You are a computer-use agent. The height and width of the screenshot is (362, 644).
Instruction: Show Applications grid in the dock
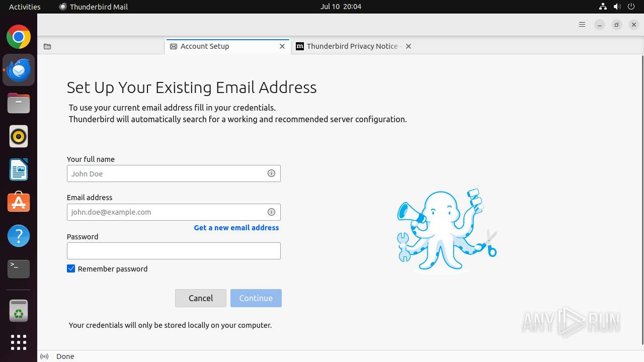(x=19, y=342)
